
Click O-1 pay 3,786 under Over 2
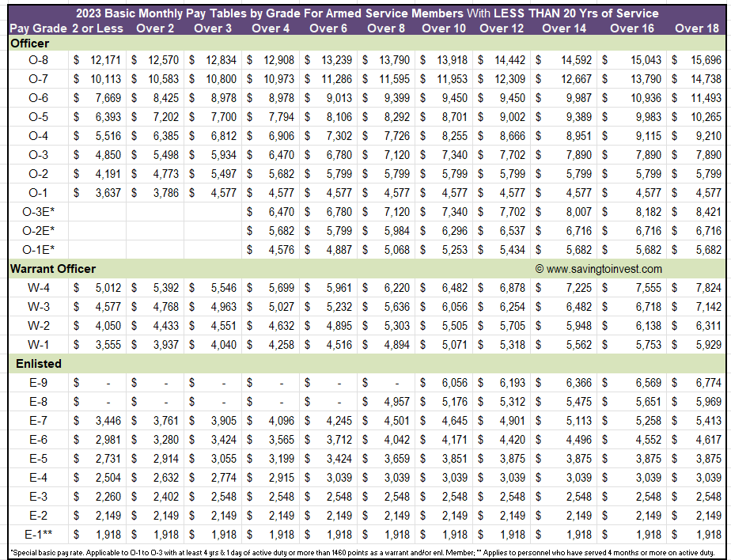click(x=166, y=193)
